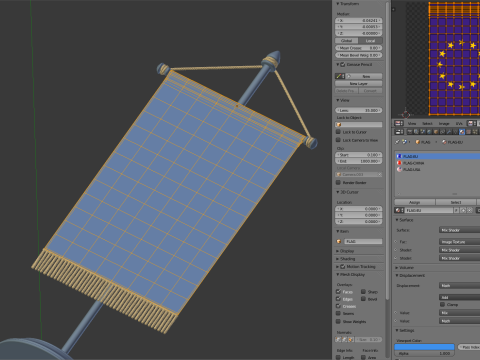
Task: Open the material browse sphere icon
Action: coord(399,210)
